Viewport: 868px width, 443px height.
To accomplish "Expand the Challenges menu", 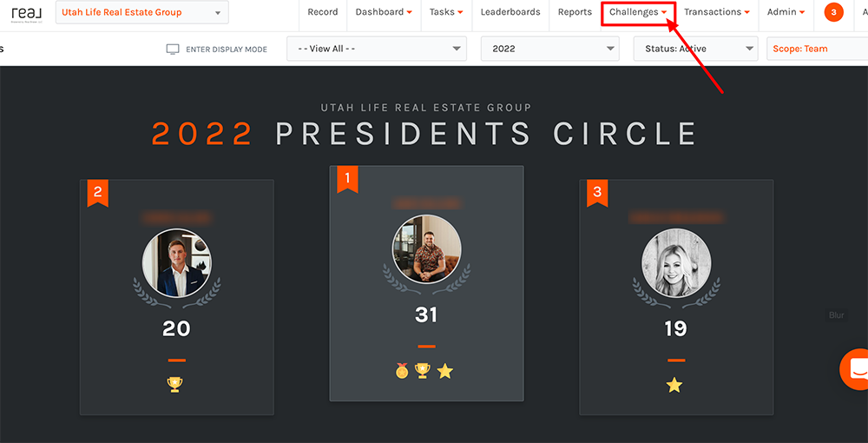I will click(x=638, y=12).
